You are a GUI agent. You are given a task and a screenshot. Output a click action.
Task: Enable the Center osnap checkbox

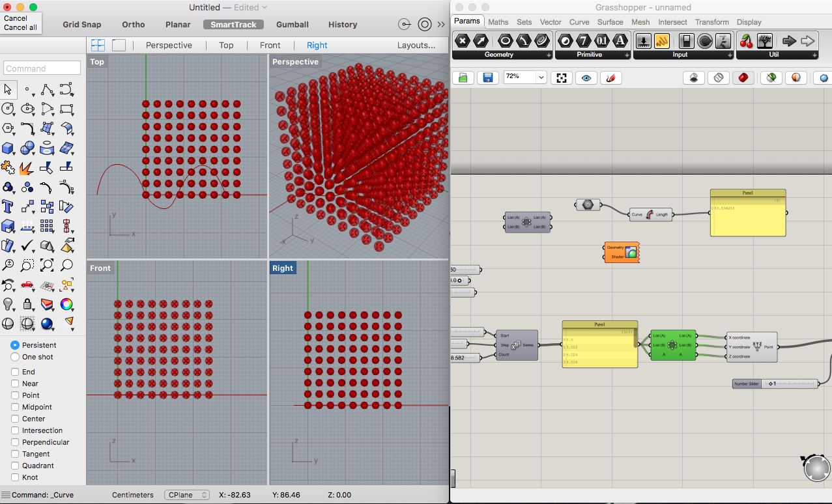pos(15,419)
